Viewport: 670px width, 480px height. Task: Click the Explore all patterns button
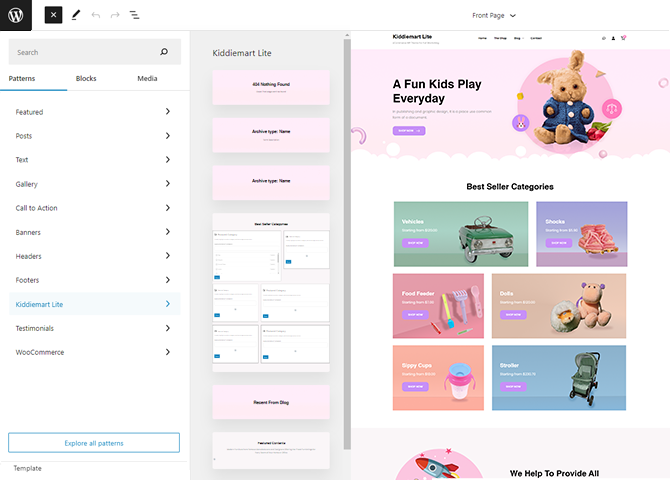coord(93,442)
